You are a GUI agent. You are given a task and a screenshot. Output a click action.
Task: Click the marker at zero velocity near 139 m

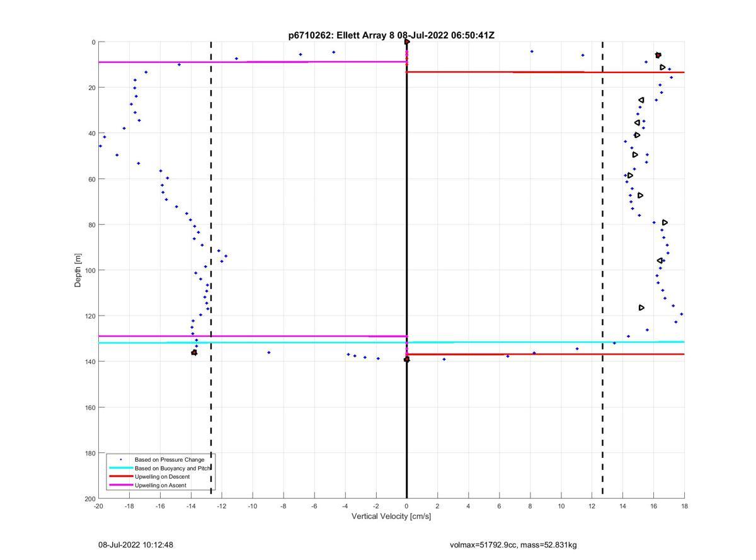(x=407, y=359)
